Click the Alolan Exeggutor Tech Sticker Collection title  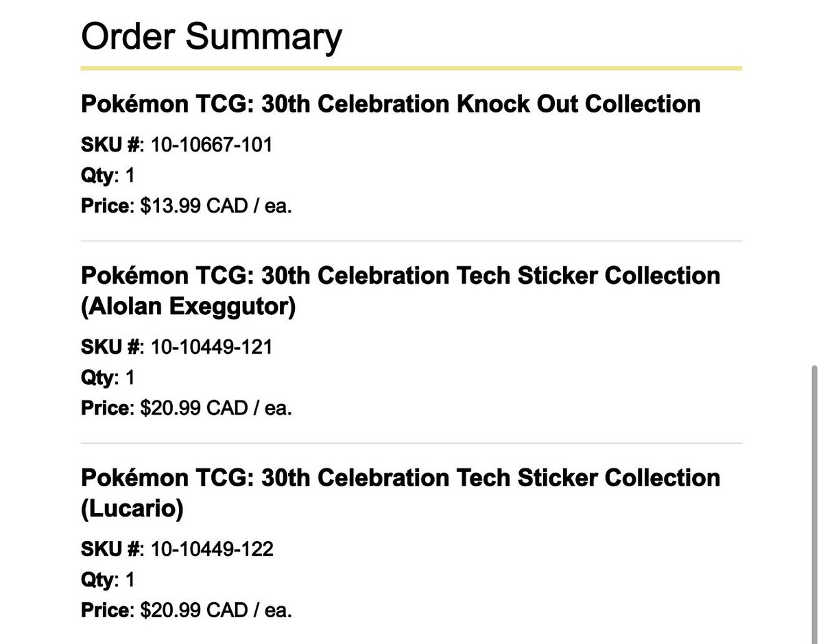[x=401, y=291]
